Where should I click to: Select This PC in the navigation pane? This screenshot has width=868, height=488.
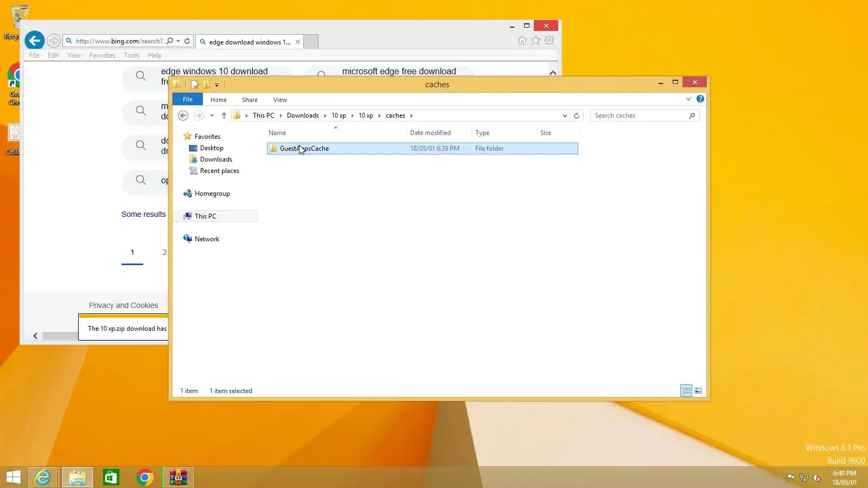pos(205,216)
